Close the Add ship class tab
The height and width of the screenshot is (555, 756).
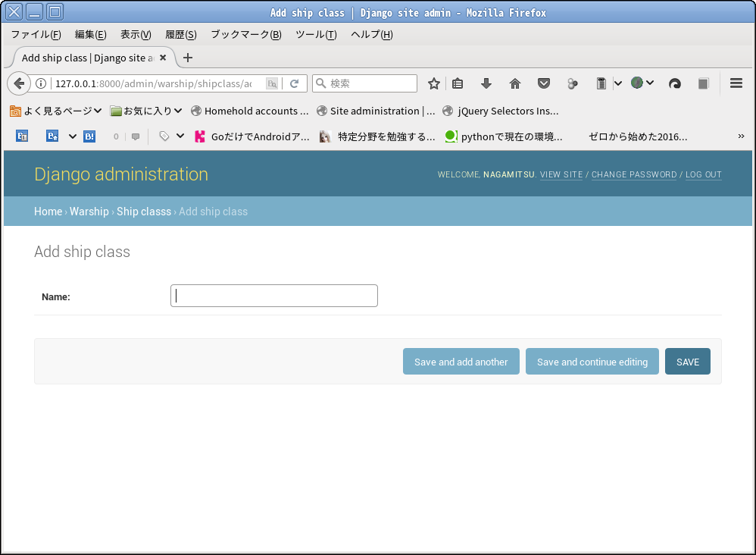(163, 58)
